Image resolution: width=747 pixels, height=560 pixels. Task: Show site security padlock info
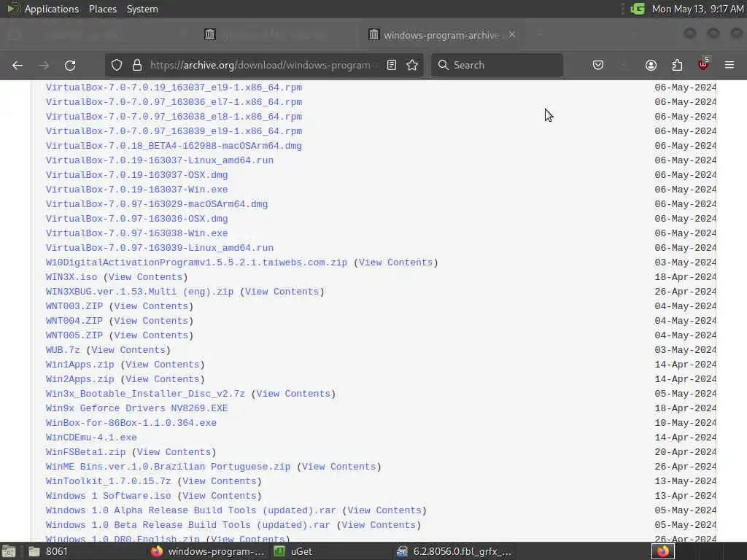coord(137,65)
